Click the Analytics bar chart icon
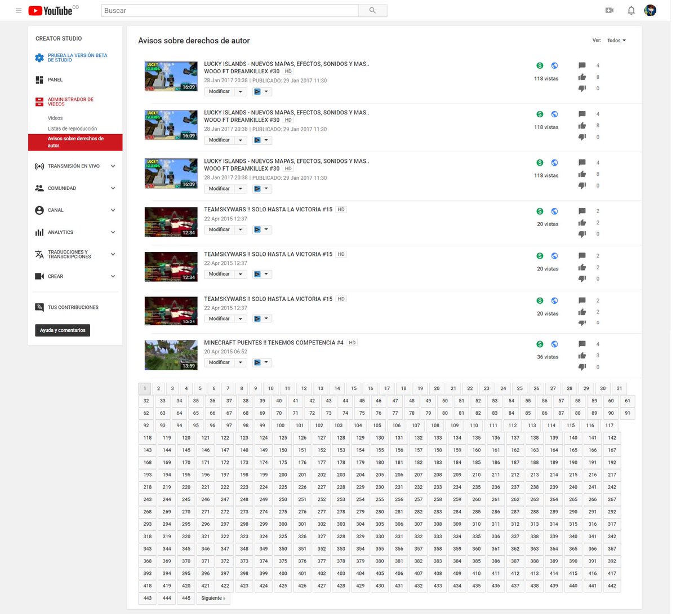Screen dimensions: 676x616 click(39, 232)
